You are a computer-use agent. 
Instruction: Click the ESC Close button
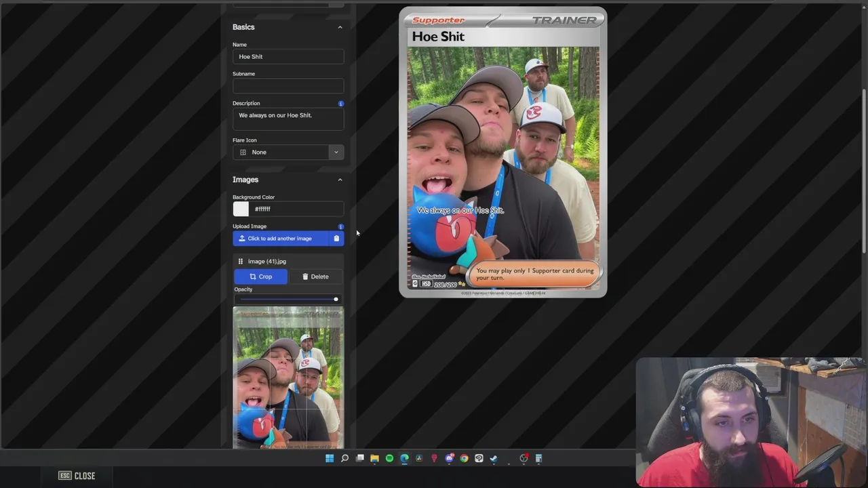pos(77,476)
